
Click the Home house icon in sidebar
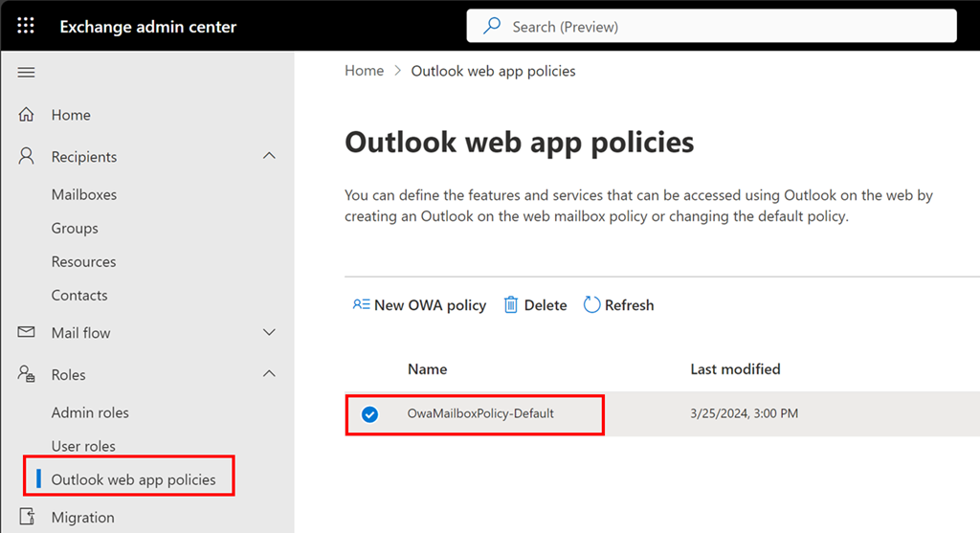pos(27,115)
